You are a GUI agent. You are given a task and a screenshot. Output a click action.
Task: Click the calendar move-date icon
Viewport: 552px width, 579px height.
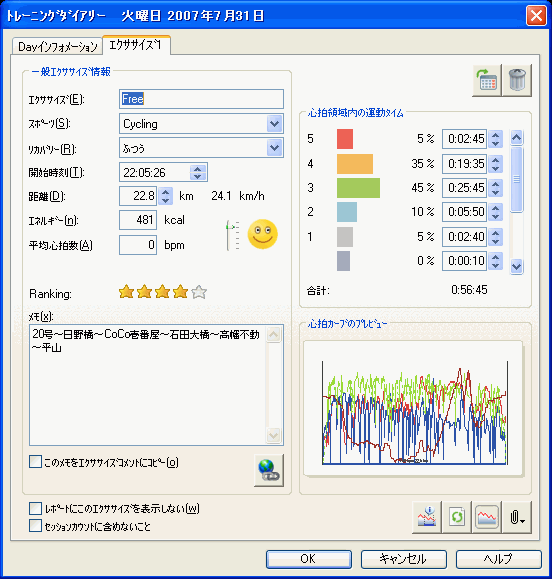pos(487,80)
